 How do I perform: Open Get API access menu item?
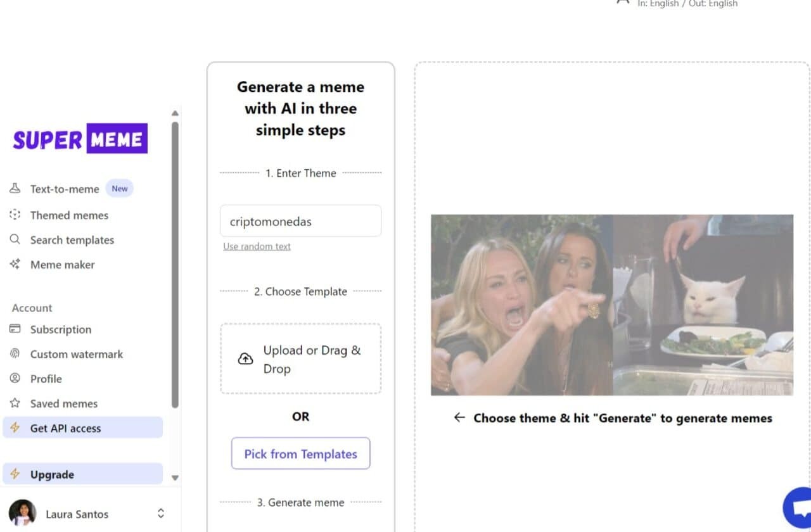click(x=83, y=427)
